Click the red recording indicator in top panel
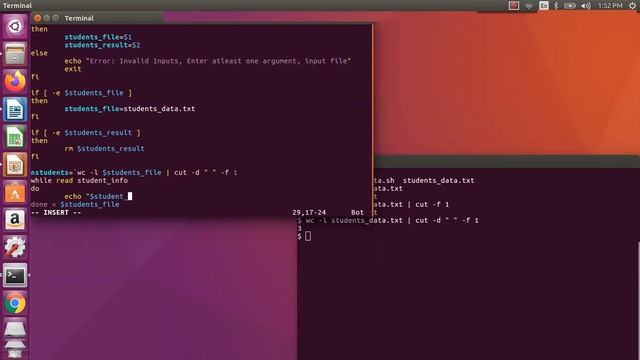The image size is (640, 360). tap(514, 5)
